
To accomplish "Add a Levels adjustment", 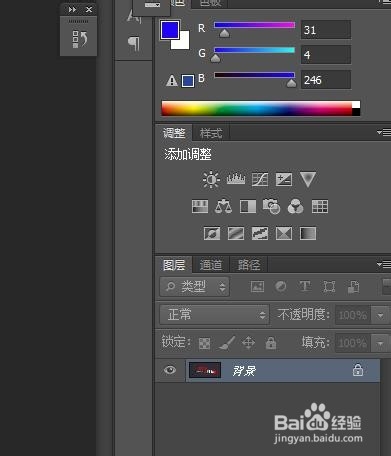I will coord(236,179).
